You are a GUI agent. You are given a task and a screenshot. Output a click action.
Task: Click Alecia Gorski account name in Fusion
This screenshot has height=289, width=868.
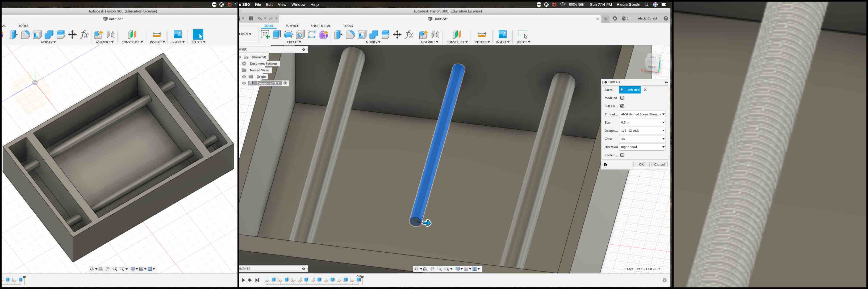(647, 19)
